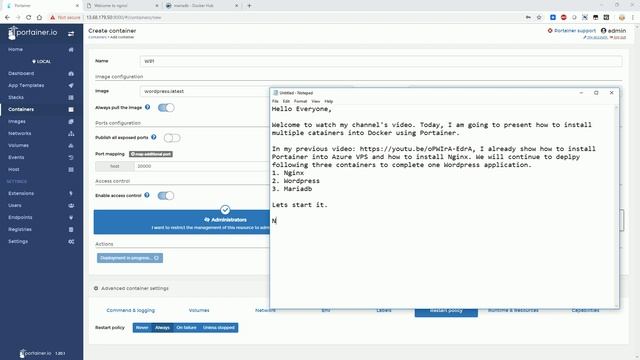
Task: Switch to the Docker Hub browser tab
Action: [x=200, y=6]
